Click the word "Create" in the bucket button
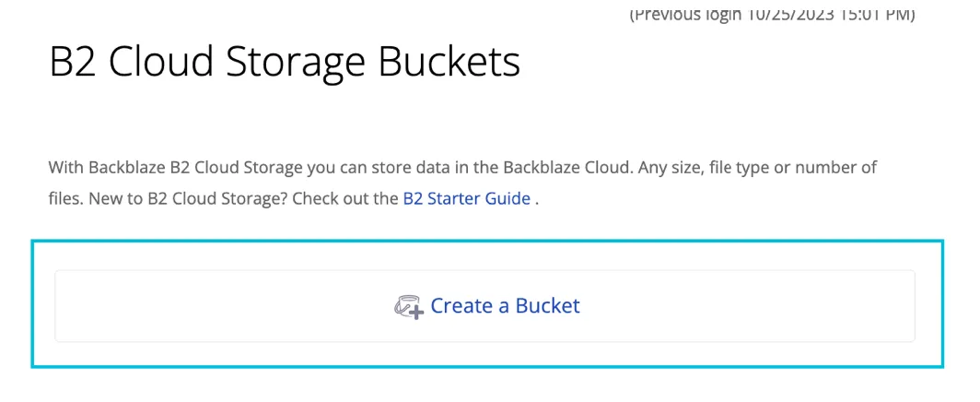 461,306
